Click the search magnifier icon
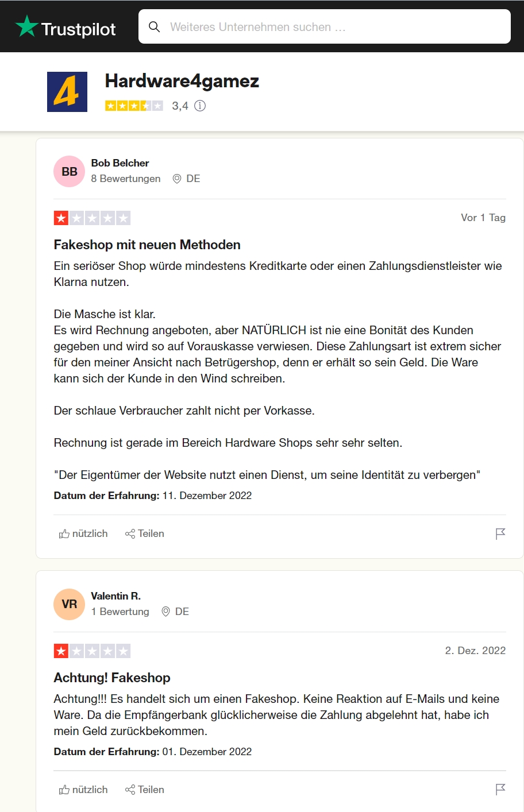 point(154,26)
